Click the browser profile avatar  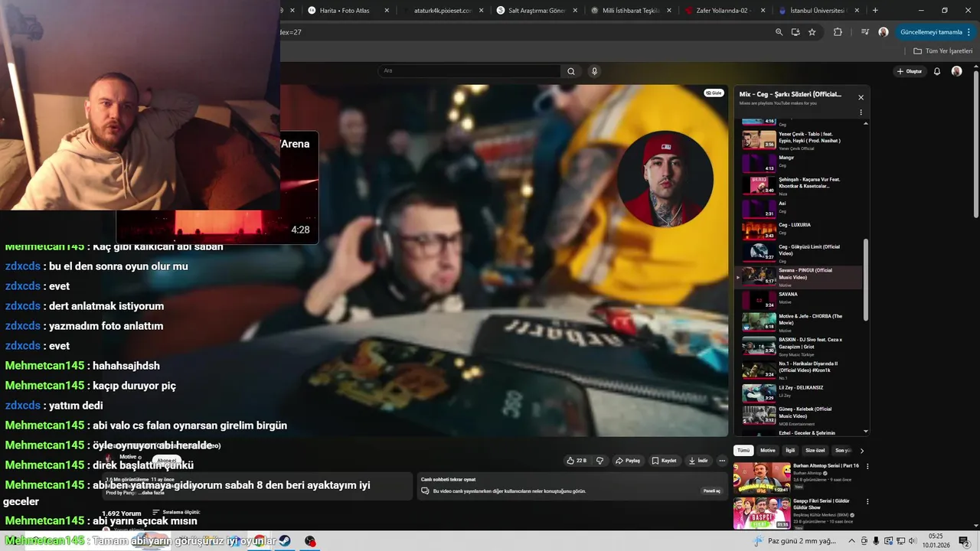coord(884,32)
